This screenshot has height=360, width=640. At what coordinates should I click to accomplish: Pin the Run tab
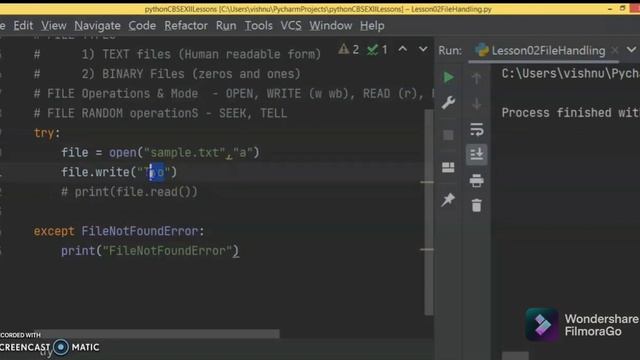tap(448, 200)
